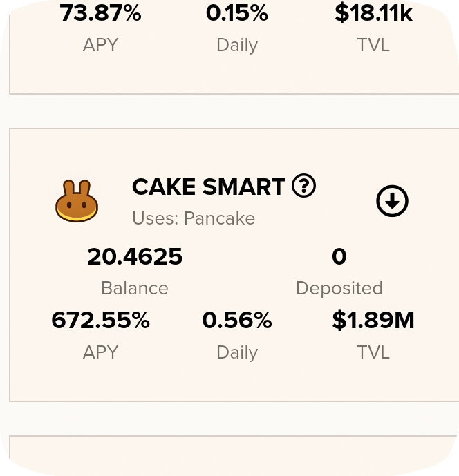The width and height of the screenshot is (459, 476).
Task: Click the Deposited label
Action: (x=339, y=288)
